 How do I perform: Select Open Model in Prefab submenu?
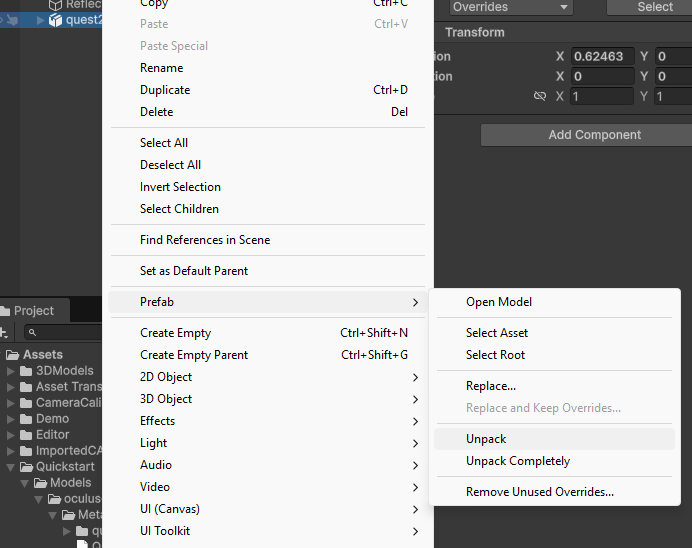[x=554, y=302]
